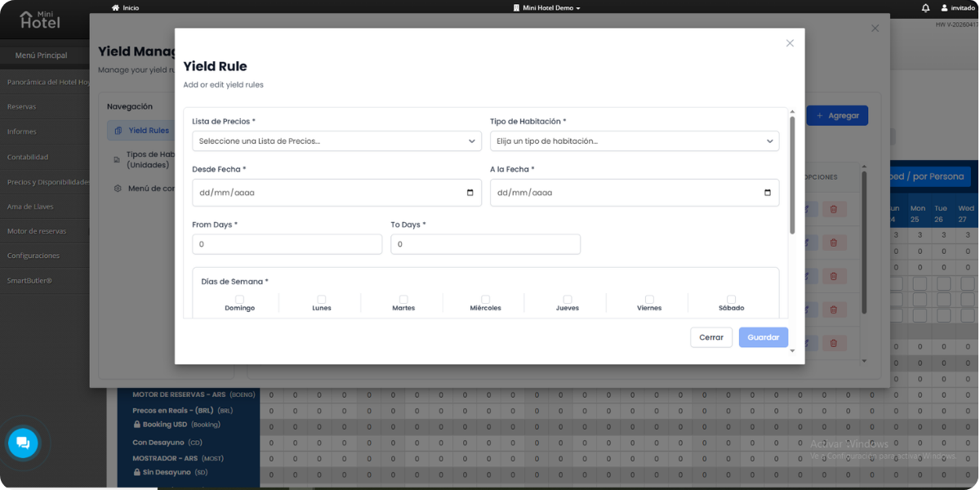Focus the A la Fecha date field
Image resolution: width=980 pixels, height=490 pixels.
point(635,193)
